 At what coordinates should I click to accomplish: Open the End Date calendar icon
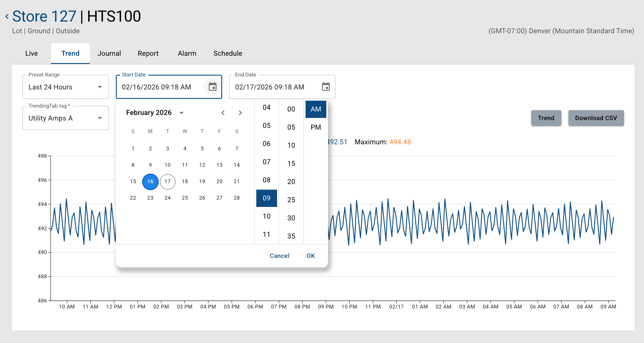(326, 87)
